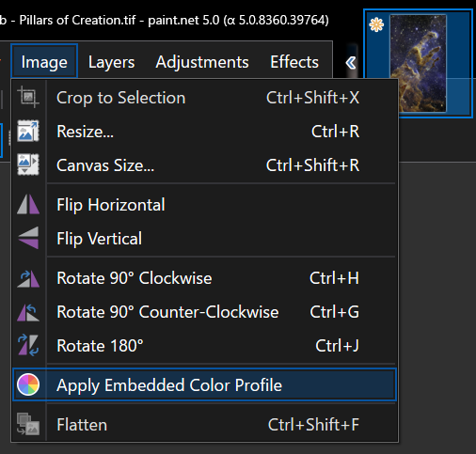Click the Resize picture icon
This screenshot has height=454, width=476.
tap(28, 131)
